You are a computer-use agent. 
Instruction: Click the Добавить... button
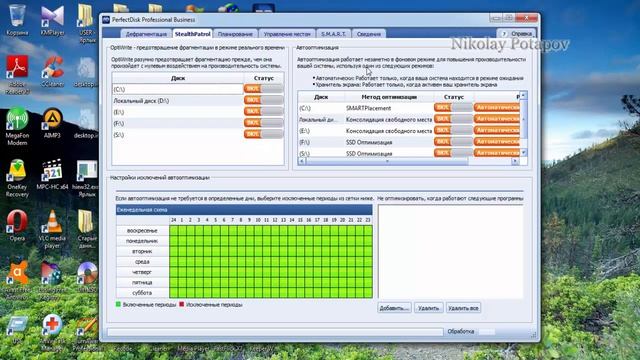(x=394, y=308)
